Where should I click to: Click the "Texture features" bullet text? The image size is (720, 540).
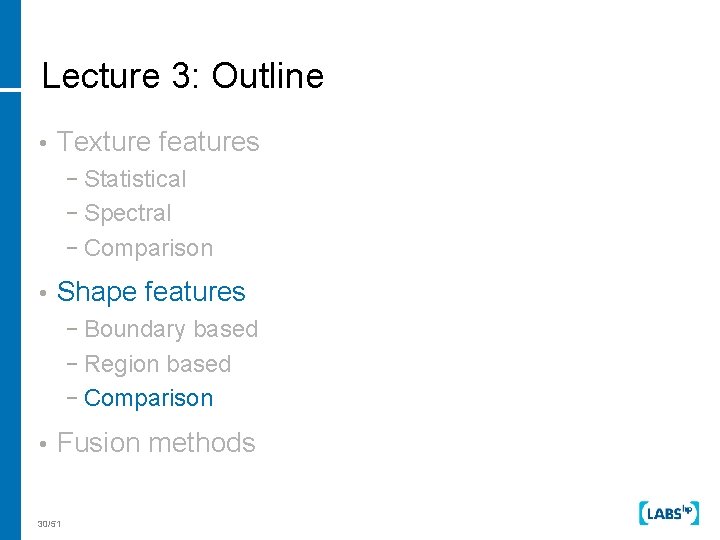click(158, 142)
